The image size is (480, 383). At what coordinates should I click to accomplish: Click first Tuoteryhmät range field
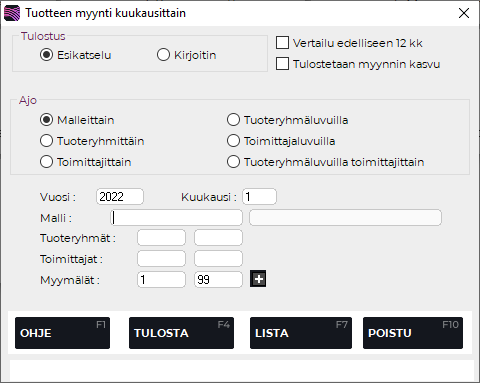(161, 238)
